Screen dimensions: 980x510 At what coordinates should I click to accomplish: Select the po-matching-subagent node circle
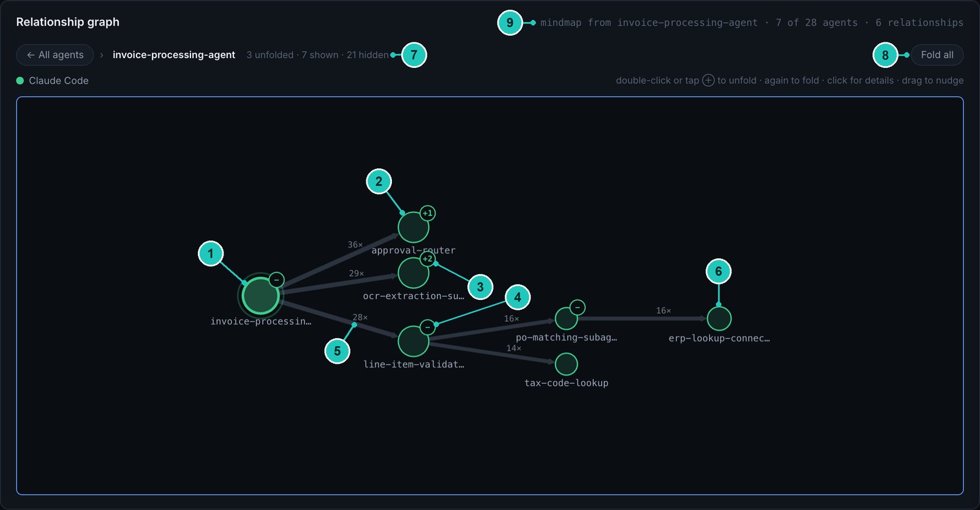click(566, 318)
